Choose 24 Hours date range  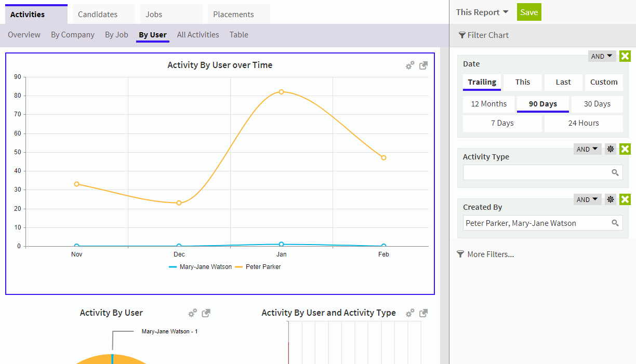[x=584, y=124]
